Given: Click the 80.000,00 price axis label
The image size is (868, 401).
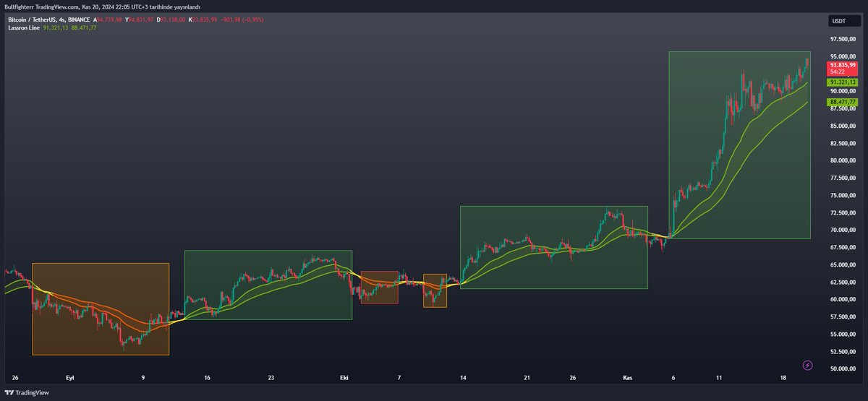Looking at the screenshot, I should click(x=842, y=160).
